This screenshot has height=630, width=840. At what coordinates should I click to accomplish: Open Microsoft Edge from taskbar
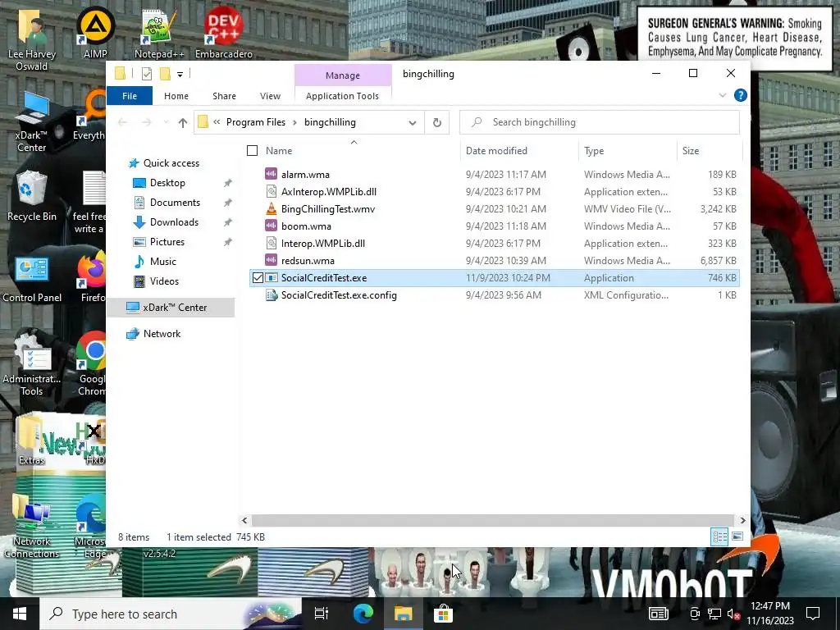[x=363, y=614]
